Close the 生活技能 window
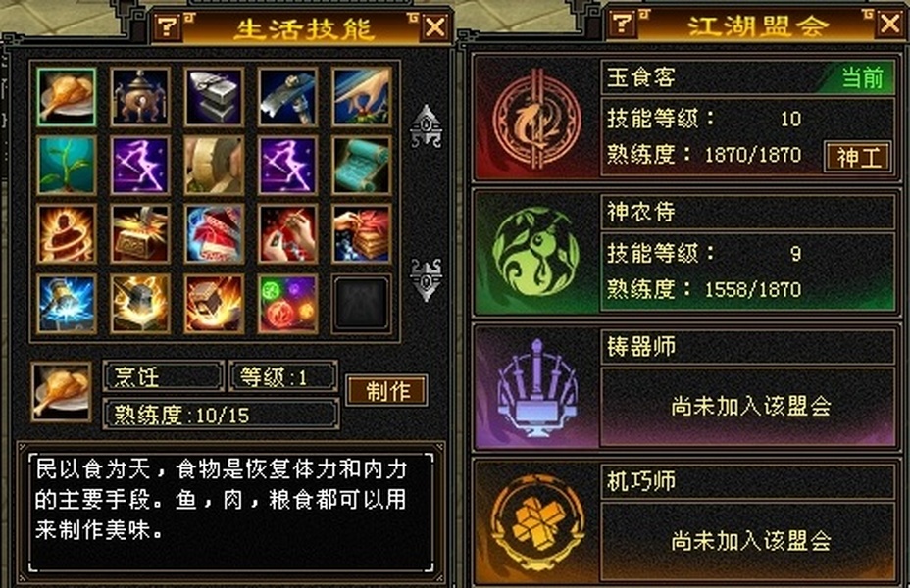The width and height of the screenshot is (910, 588). coord(435,27)
